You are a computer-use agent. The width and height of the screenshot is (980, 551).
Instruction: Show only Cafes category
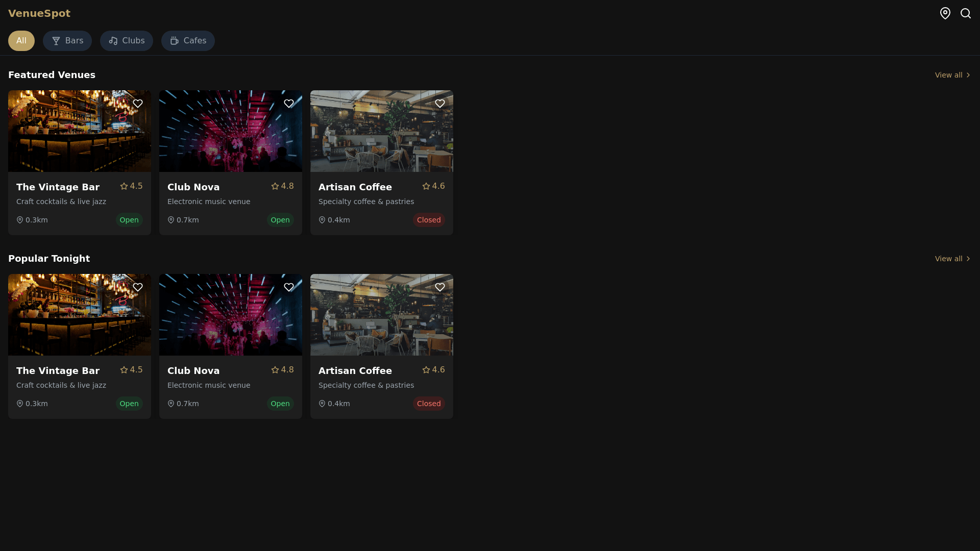[x=188, y=41]
